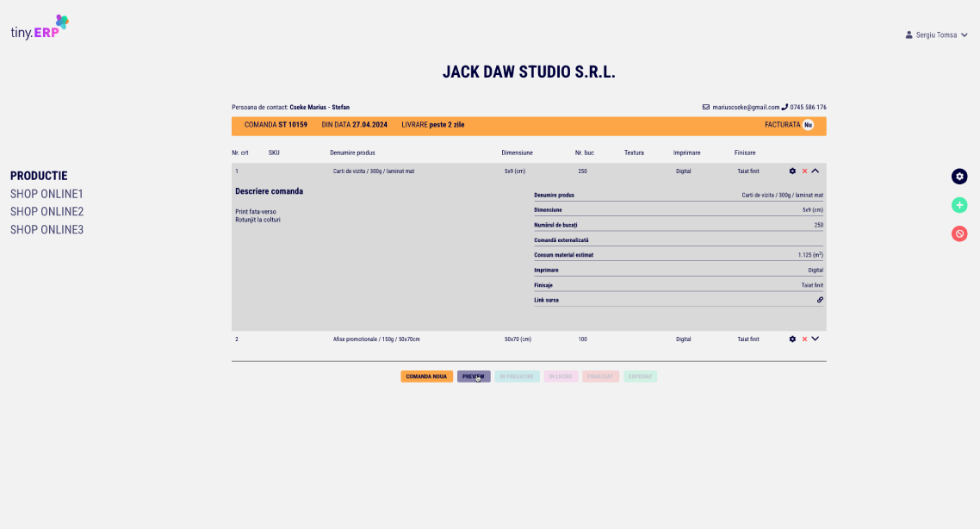Toggle the FACTURATA Nu switch
The height and width of the screenshot is (529, 980).
[x=808, y=125]
